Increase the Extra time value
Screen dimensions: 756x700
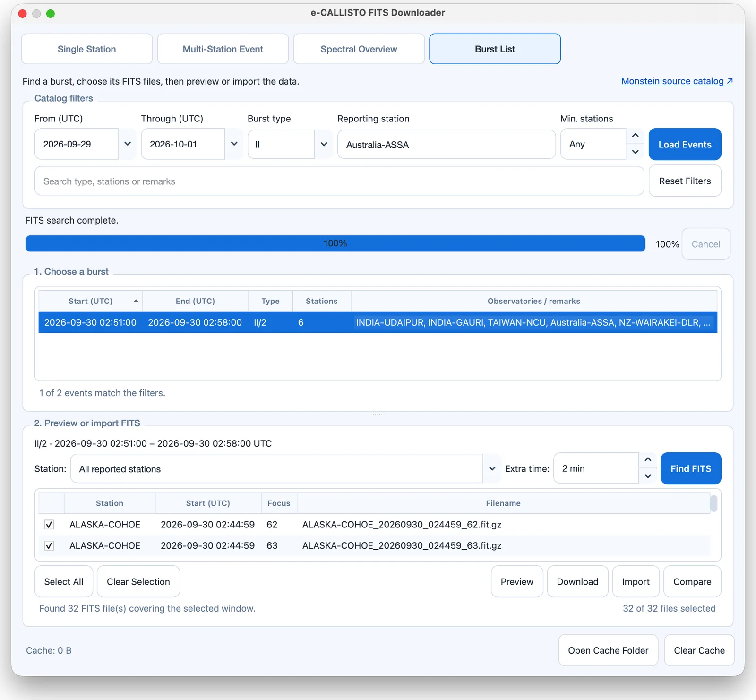pyautogui.click(x=648, y=460)
